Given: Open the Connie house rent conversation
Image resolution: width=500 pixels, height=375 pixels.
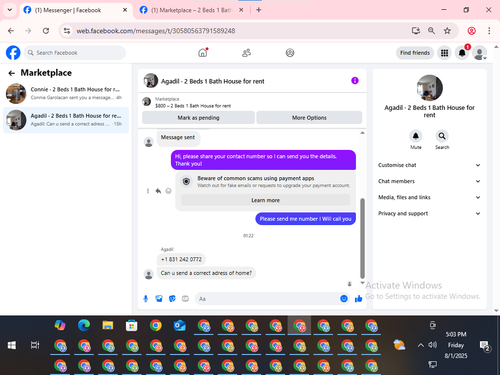Looking at the screenshot, I should [x=66, y=93].
